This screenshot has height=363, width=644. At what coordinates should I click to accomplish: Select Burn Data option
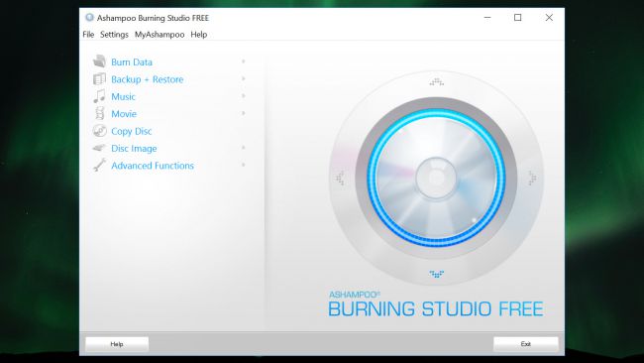[132, 62]
